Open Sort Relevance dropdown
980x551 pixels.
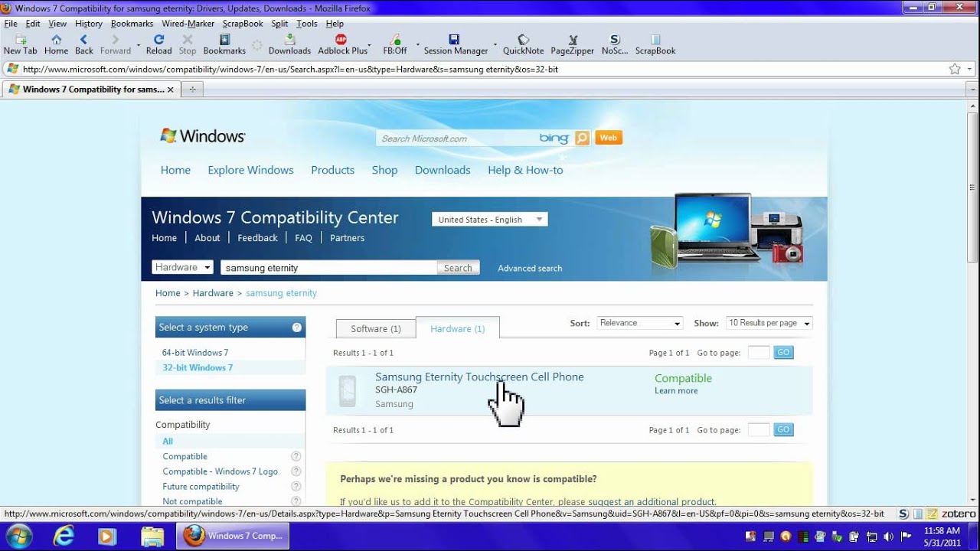coord(639,323)
